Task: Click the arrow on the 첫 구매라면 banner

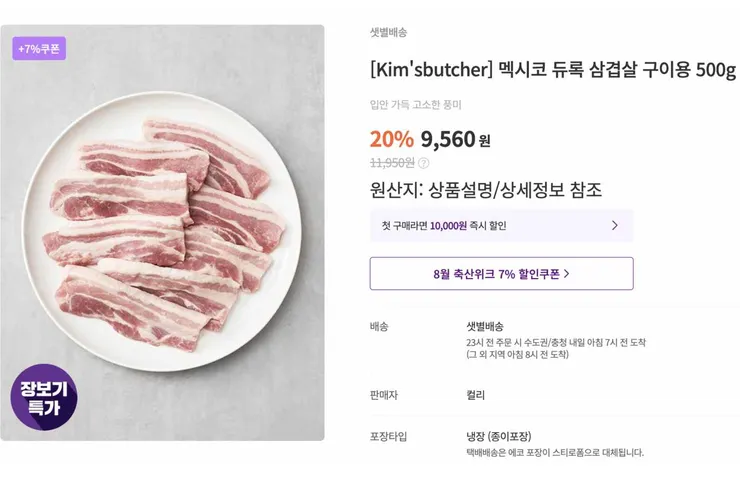Action: coord(614,226)
